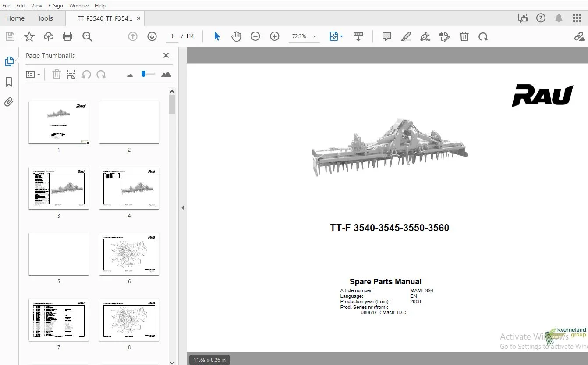
Task: Go to the next page
Action: [x=152, y=36]
